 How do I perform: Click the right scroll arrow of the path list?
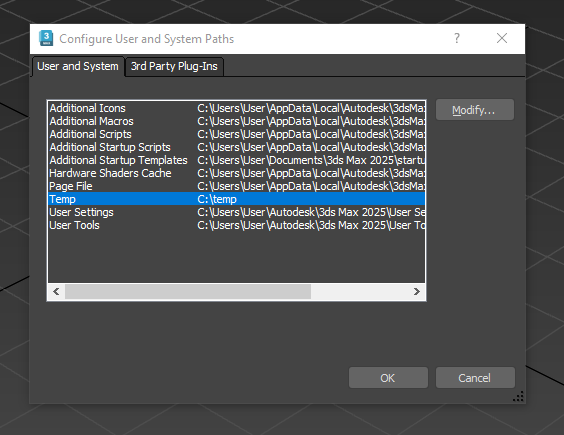[x=417, y=291]
